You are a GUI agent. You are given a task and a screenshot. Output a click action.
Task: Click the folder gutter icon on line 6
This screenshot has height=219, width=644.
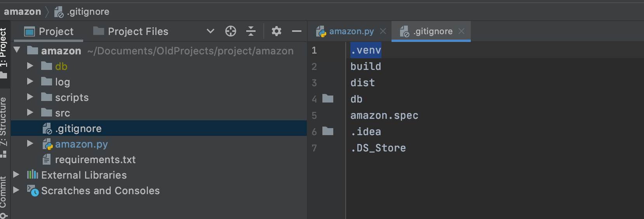tap(328, 131)
